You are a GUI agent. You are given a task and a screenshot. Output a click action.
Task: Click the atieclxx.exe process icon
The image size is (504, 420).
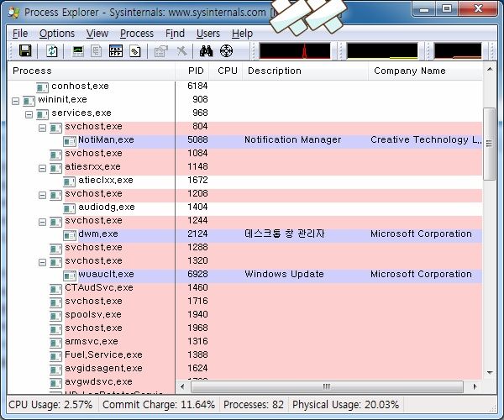tap(69, 181)
